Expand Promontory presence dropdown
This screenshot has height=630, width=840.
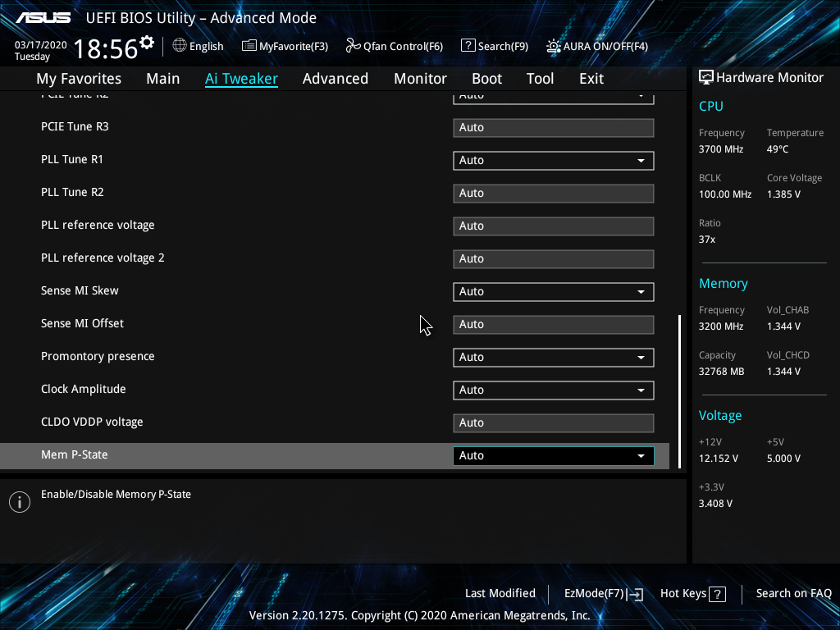(554, 358)
